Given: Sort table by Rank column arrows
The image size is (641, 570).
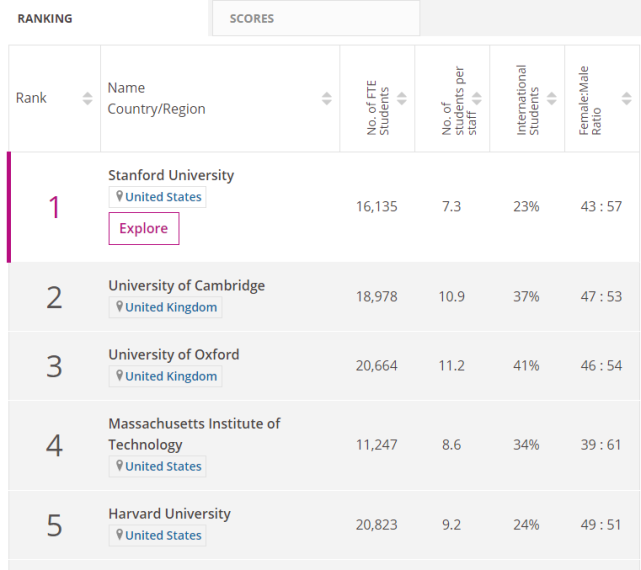Looking at the screenshot, I should (87, 98).
